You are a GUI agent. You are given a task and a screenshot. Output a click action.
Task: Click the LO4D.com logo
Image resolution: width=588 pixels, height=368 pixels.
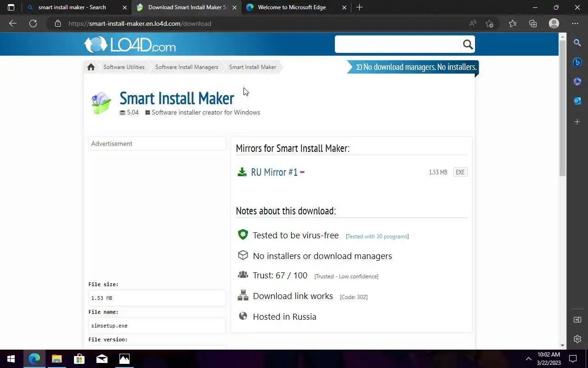pyautogui.click(x=130, y=45)
